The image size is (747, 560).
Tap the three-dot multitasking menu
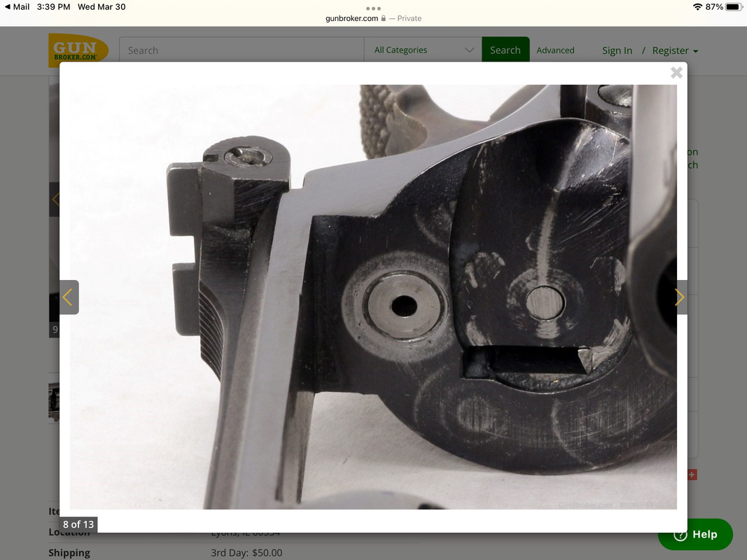(x=374, y=8)
